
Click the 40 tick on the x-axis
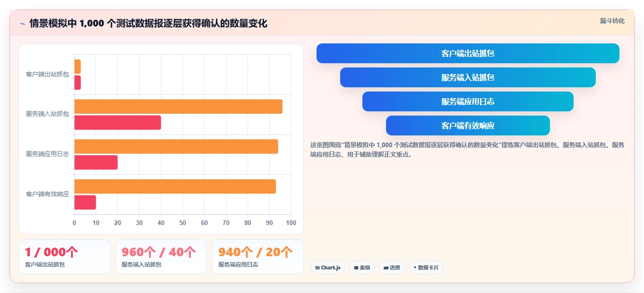pos(161,223)
